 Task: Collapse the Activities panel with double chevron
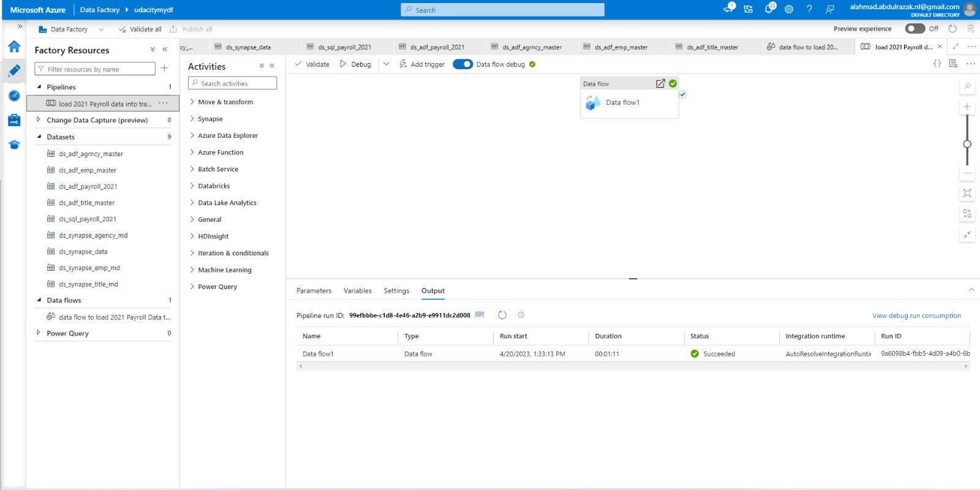272,66
